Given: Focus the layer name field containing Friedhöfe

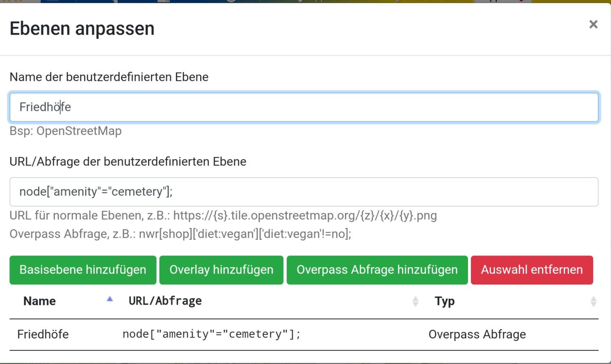Looking at the screenshot, I should pyautogui.click(x=303, y=107).
